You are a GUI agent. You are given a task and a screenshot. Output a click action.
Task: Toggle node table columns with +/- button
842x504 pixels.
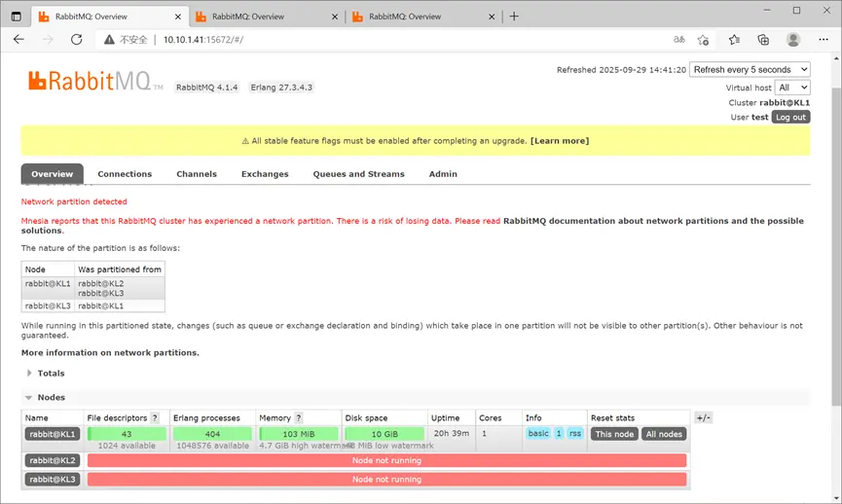point(703,418)
